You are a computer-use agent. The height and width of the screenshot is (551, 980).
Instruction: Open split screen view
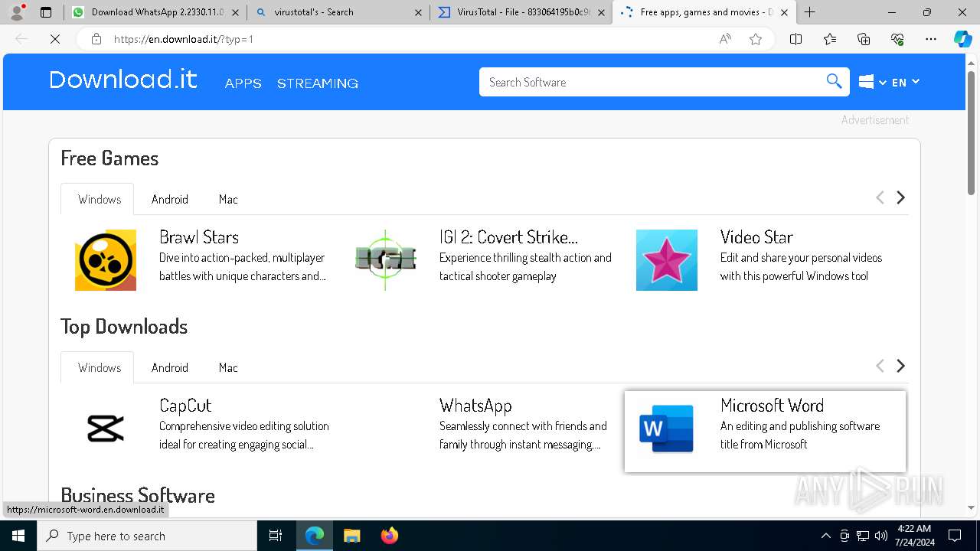(795, 39)
